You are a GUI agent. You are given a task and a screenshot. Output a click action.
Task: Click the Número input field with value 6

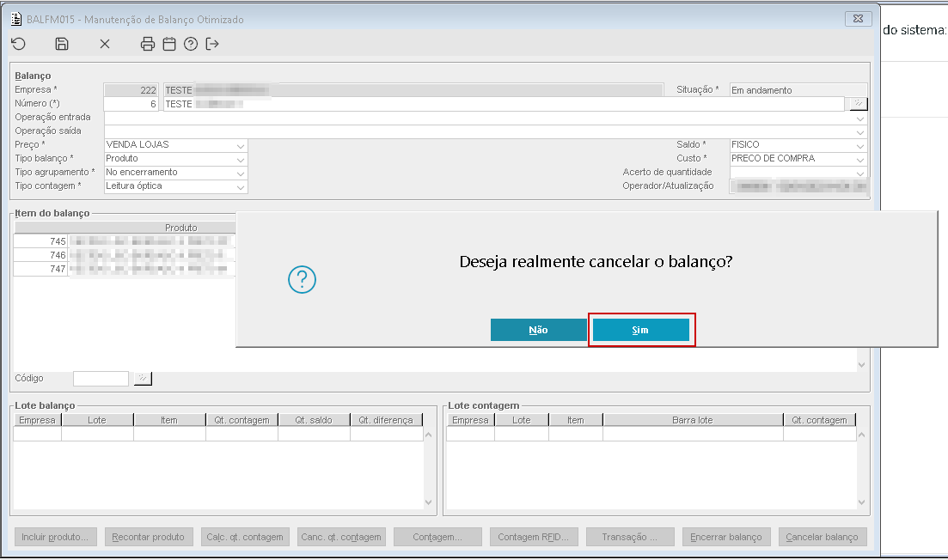[x=131, y=104]
